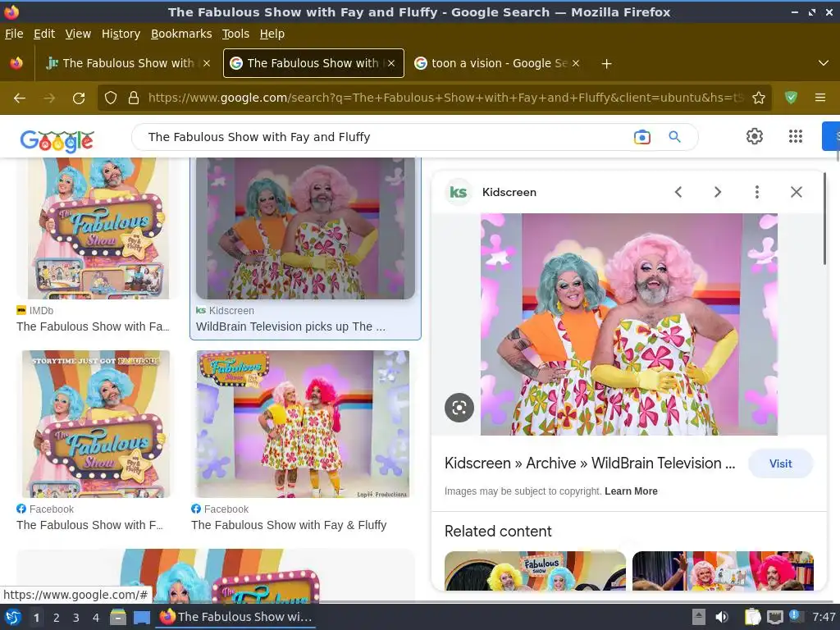Screen dimensions: 840x630
Task: Open IMDb Fabulous Show result title
Action: 93,326
